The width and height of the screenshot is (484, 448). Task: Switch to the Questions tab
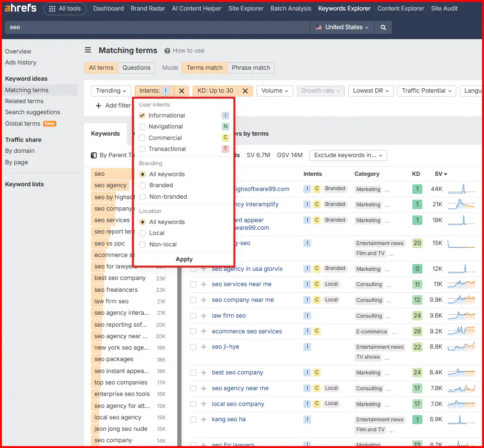pyautogui.click(x=136, y=67)
